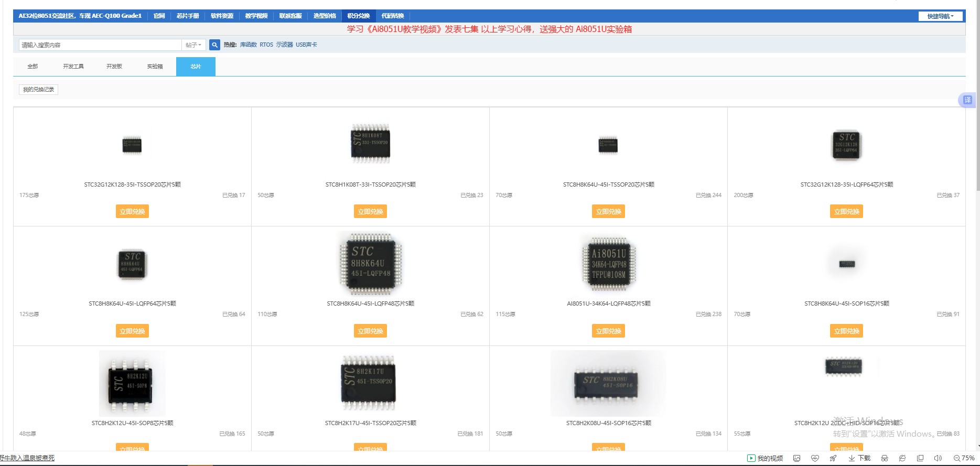Click the rocket accelerator icon in status bar

tap(833, 458)
